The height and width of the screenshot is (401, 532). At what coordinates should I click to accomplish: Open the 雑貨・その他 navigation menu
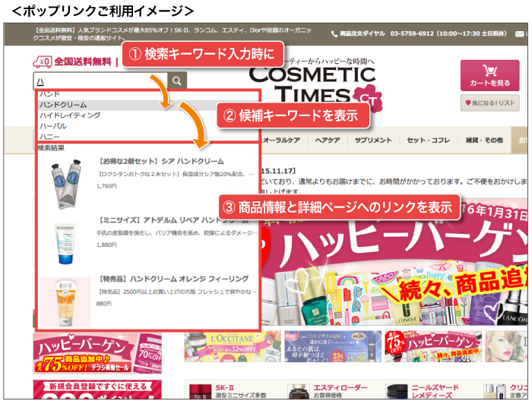(x=484, y=140)
